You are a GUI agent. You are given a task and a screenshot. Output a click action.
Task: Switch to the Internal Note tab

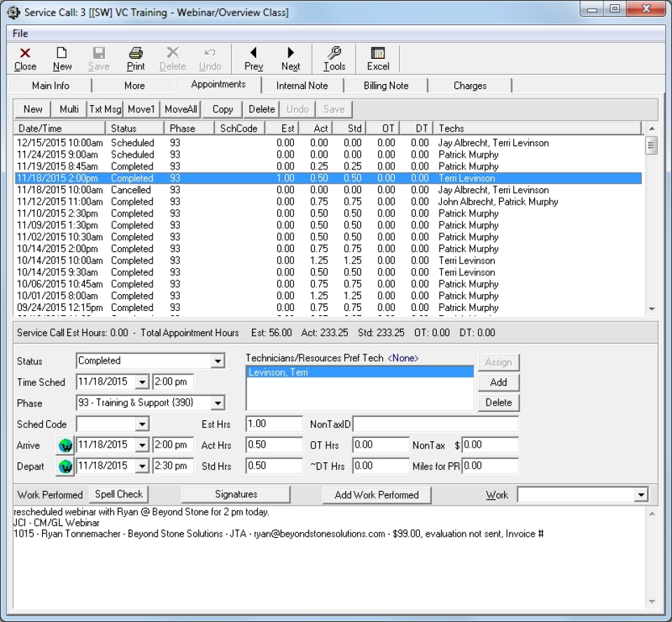[x=304, y=85]
